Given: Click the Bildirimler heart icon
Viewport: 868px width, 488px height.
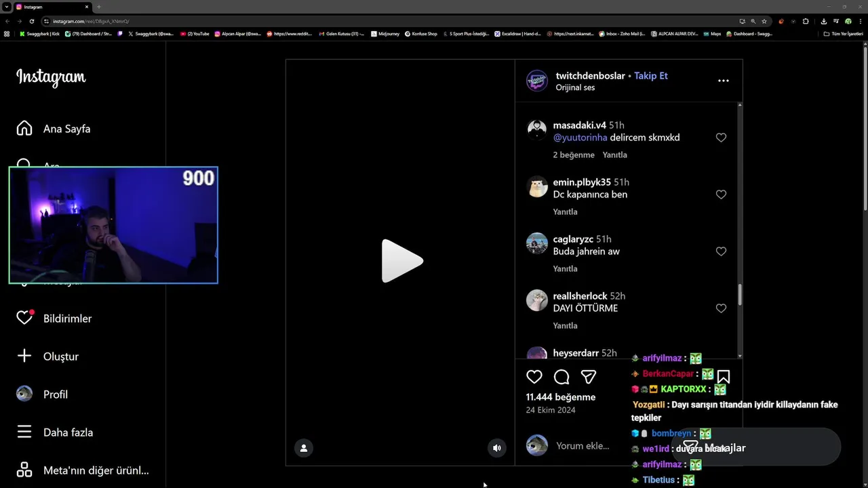Looking at the screenshot, I should pyautogui.click(x=24, y=318).
